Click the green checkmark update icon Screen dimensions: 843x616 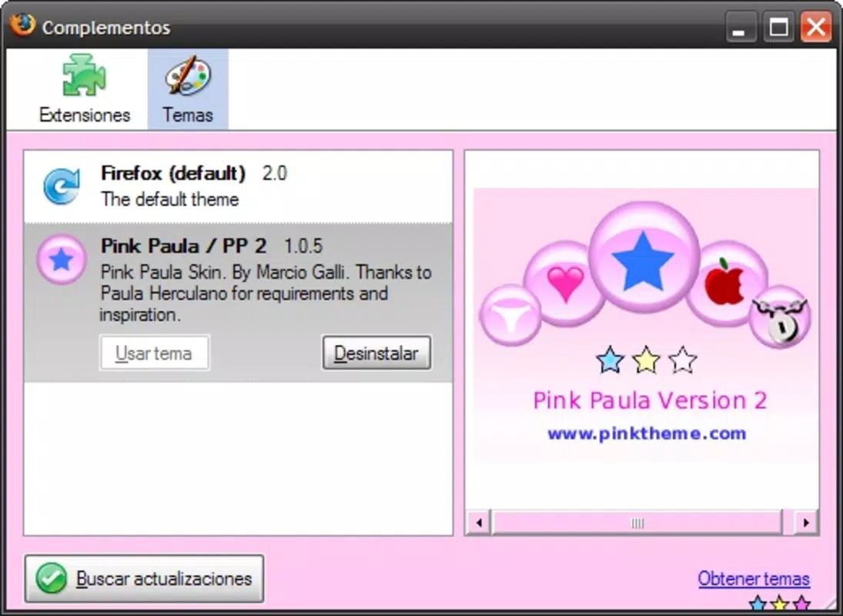[52, 578]
